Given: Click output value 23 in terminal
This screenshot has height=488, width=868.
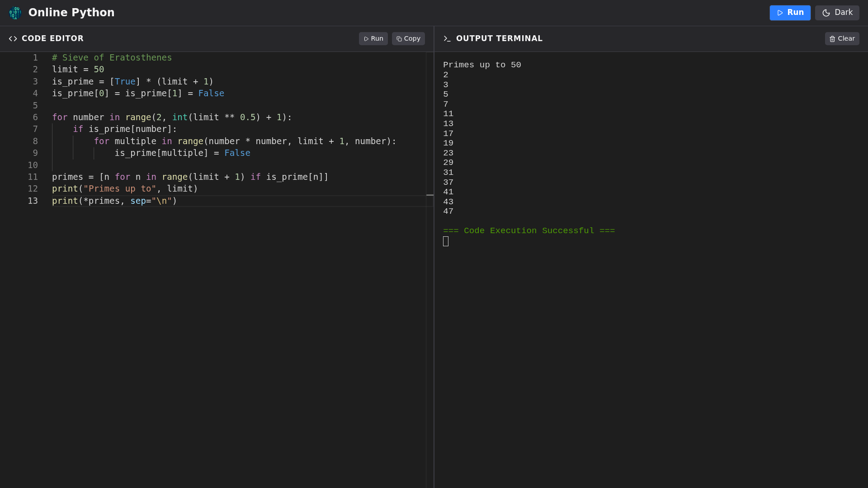Looking at the screenshot, I should point(448,153).
